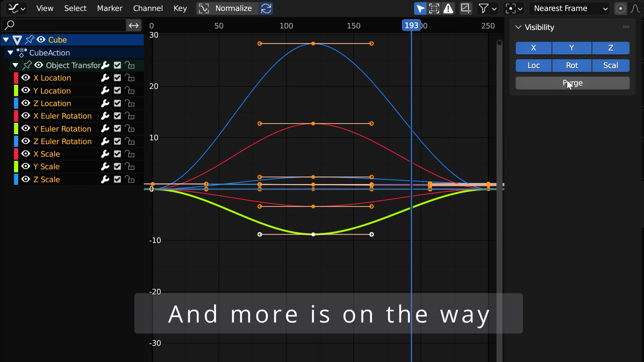Disable the Y Scale channel checkbox
This screenshot has width=644, height=362.
tap(117, 167)
